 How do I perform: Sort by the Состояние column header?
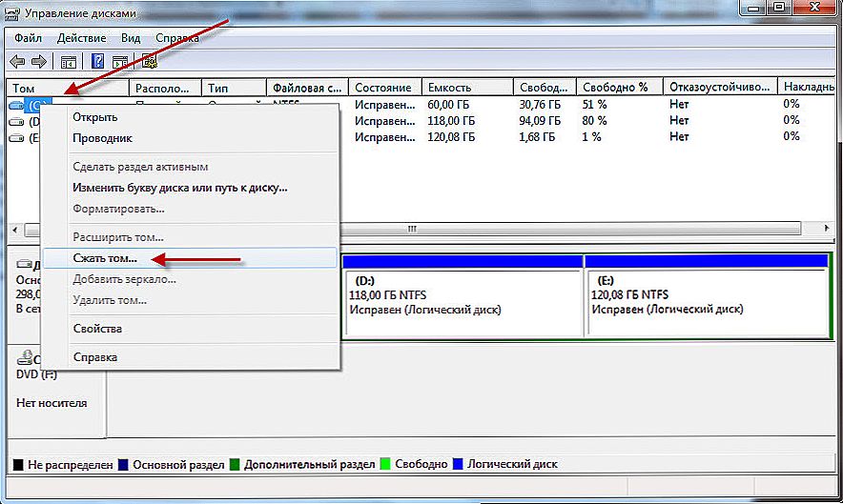[x=382, y=88]
